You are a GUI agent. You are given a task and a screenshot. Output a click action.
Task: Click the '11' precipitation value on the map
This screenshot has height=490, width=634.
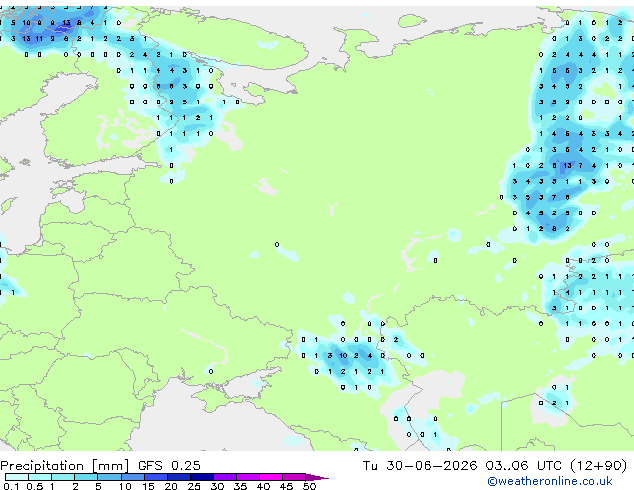[39, 39]
